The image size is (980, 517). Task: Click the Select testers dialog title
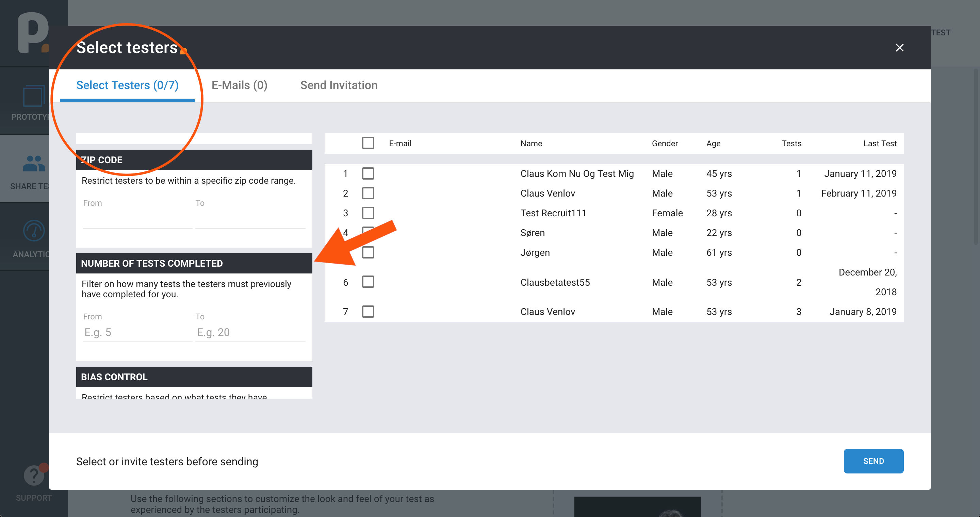click(127, 48)
